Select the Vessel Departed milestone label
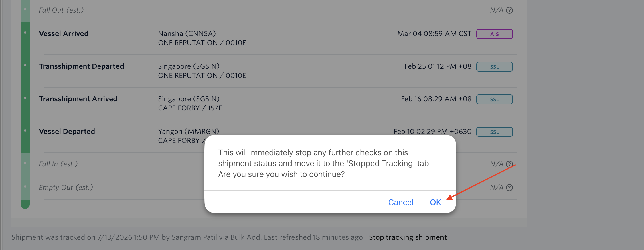This screenshot has width=644, height=250. pos(67,131)
